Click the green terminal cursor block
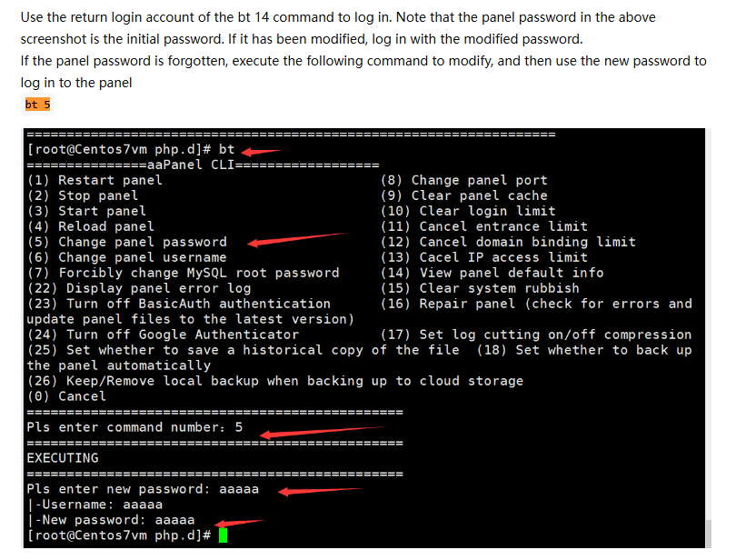Screen dimensions: 756x560 coord(223,535)
